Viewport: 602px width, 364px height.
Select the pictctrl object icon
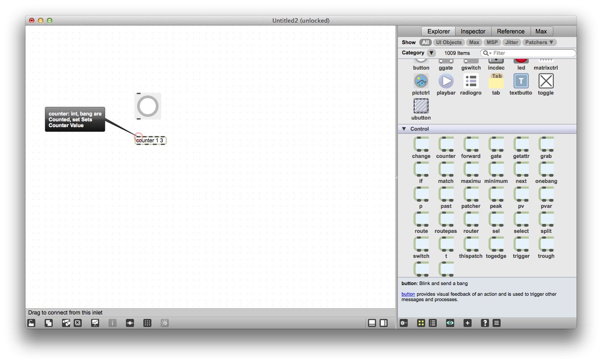tap(421, 81)
